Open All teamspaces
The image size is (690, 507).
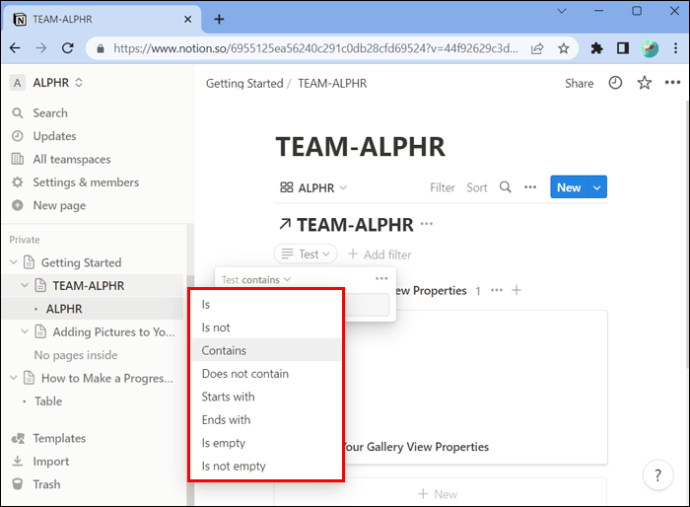point(61,159)
